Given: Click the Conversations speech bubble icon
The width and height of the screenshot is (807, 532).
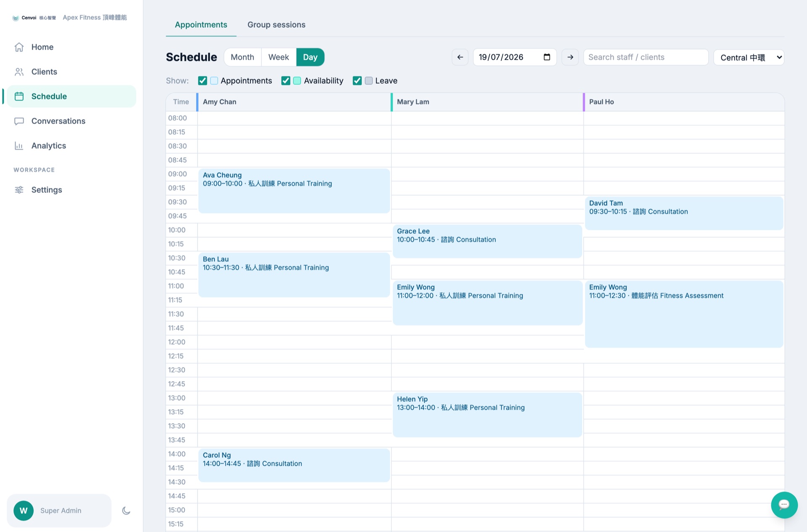Looking at the screenshot, I should tap(19, 121).
